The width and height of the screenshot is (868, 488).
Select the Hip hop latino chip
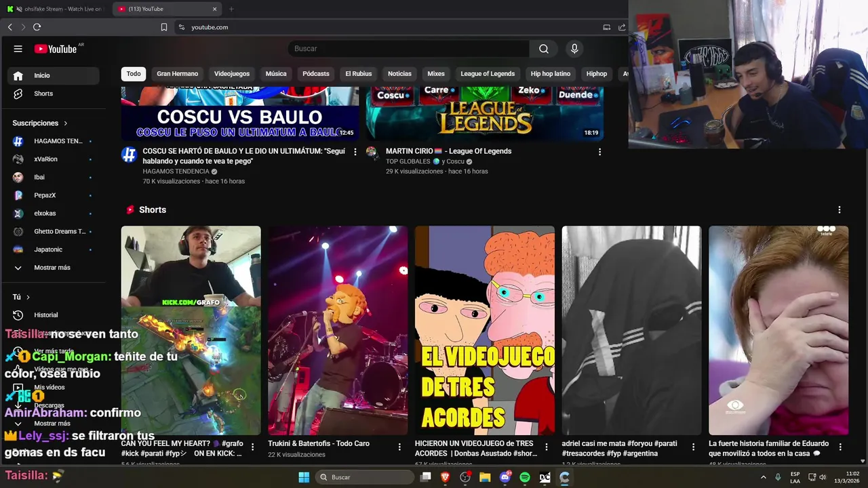point(551,74)
